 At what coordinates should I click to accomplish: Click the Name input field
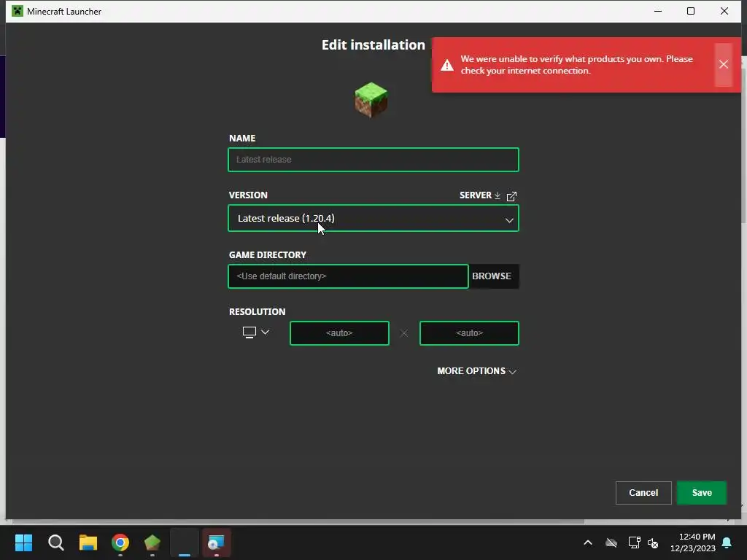[373, 160]
